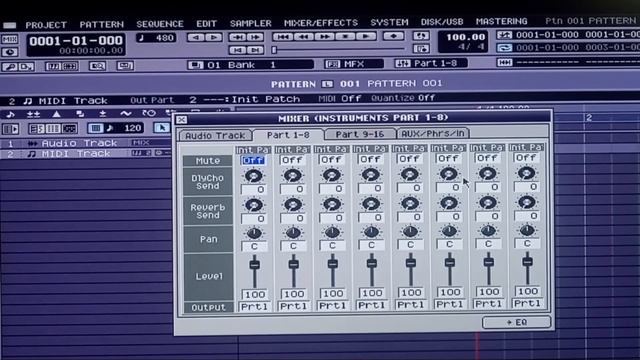Click the + EQ button
The height and width of the screenshot is (360, 640).
click(x=516, y=322)
